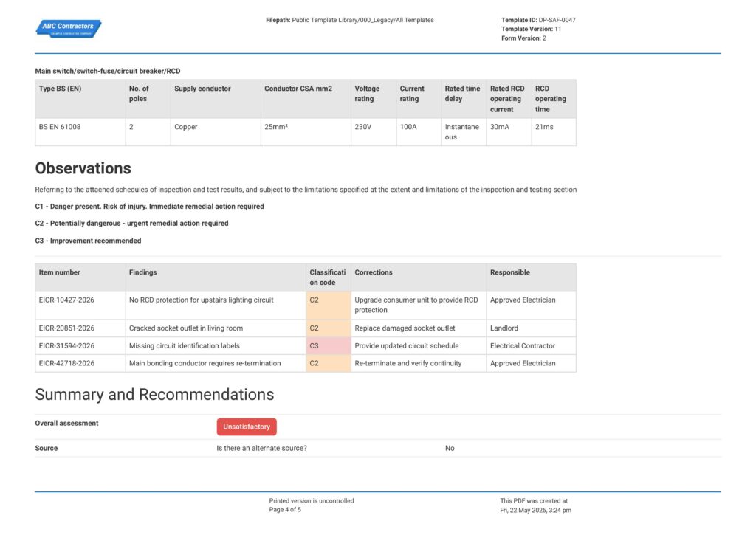
Task: Click 'Electrical Contractor' in Responsible column
Action: coord(523,345)
